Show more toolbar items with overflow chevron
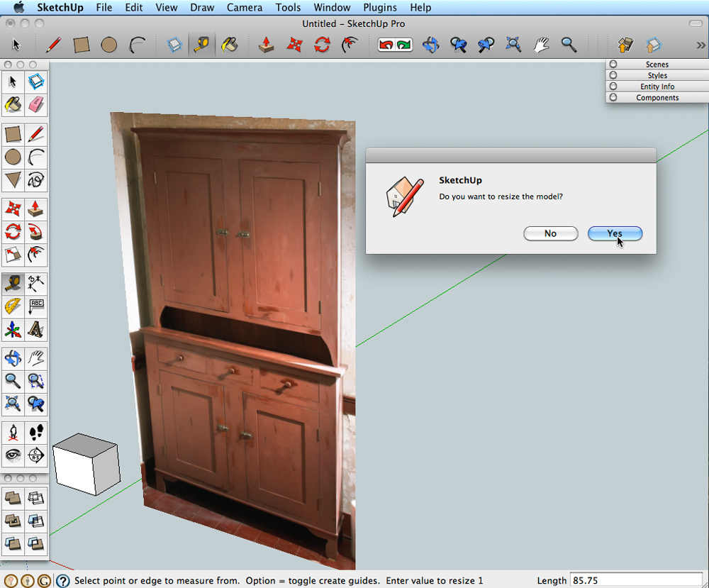This screenshot has height=588, width=709. pos(700,45)
